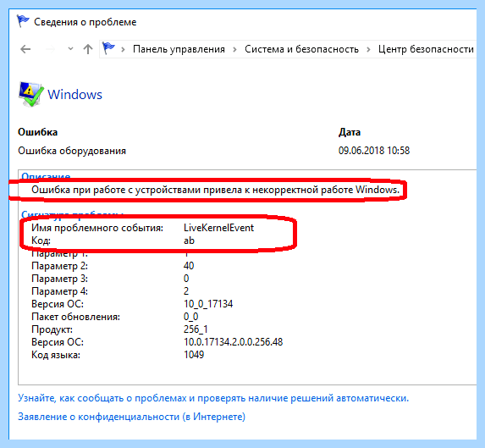The width and height of the screenshot is (485, 448).
Task: Select OS version 10_0_17134
Action: [x=208, y=304]
